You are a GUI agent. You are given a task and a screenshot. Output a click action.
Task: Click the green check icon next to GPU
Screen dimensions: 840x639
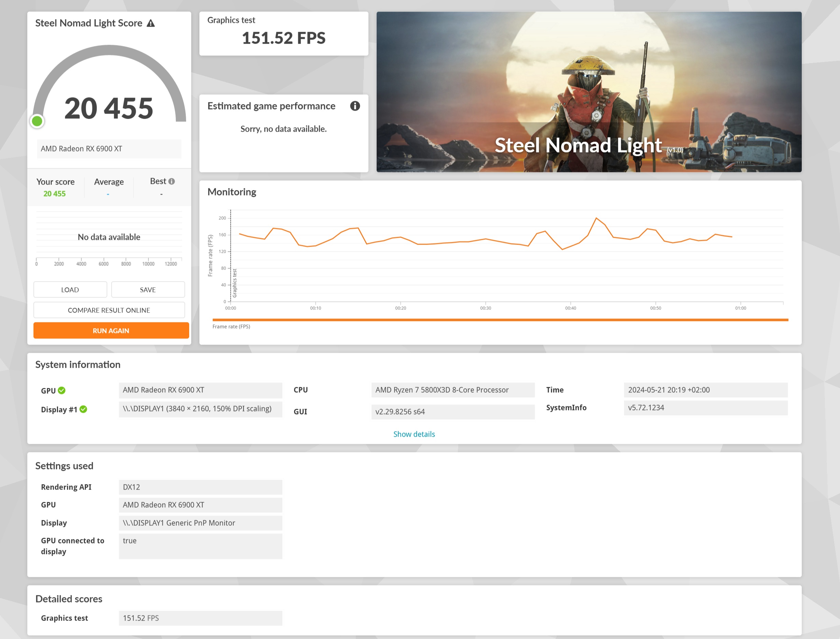[62, 390]
